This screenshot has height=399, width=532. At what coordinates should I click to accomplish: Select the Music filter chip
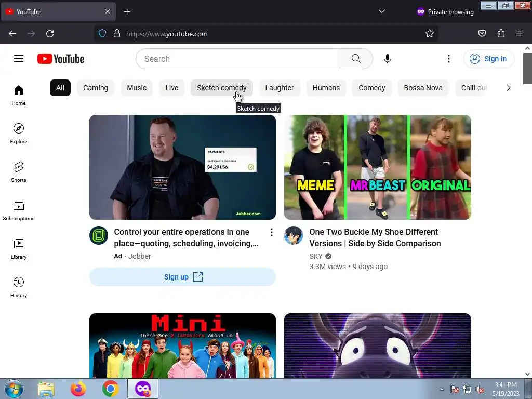pyautogui.click(x=137, y=88)
